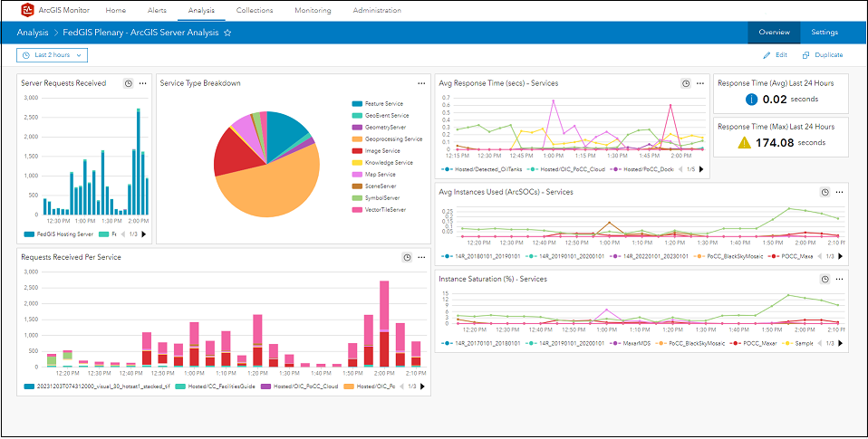The height and width of the screenshot is (439, 868).
Task: Go to previous legend page in Server Requests Received
Action: point(122,234)
